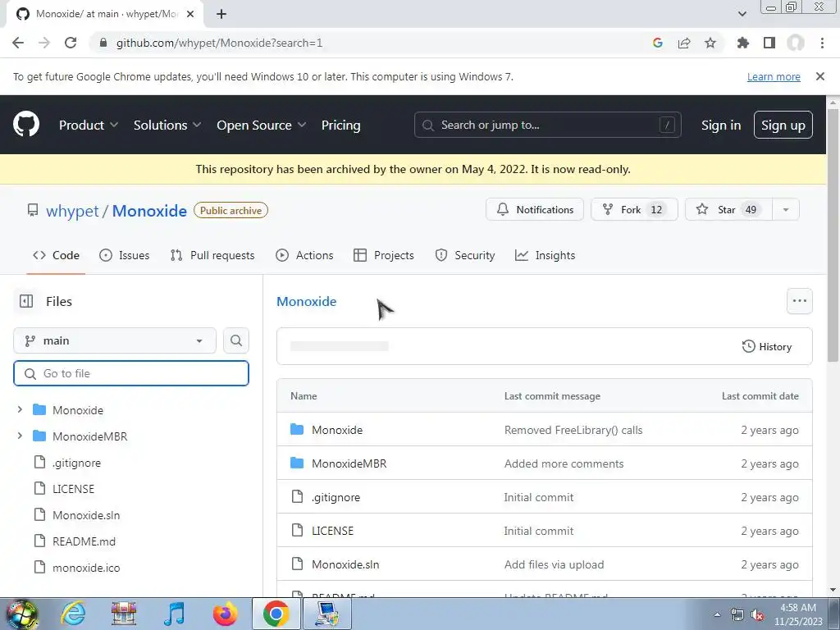View commit History
The width and height of the screenshot is (840, 630).
pos(767,347)
